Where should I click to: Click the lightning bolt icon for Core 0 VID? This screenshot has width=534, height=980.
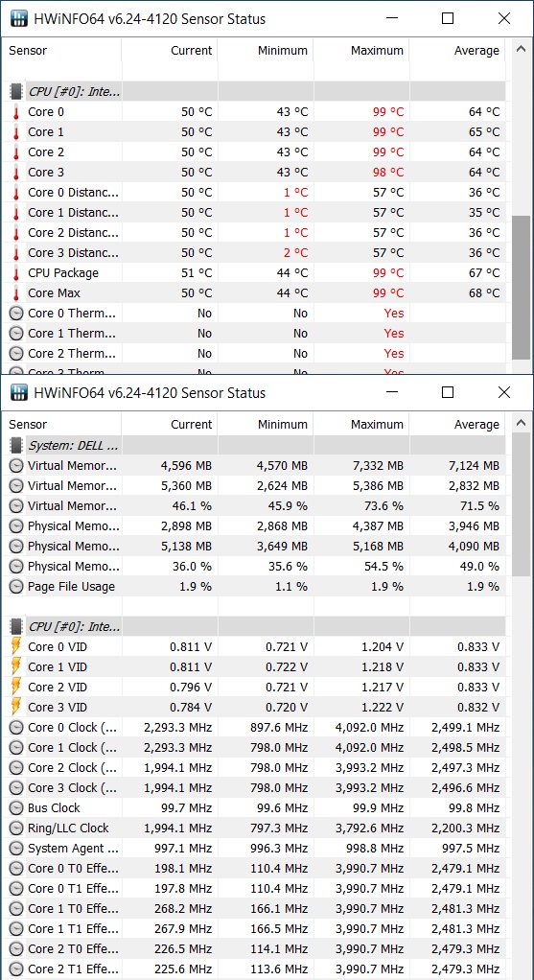pyautogui.click(x=16, y=647)
